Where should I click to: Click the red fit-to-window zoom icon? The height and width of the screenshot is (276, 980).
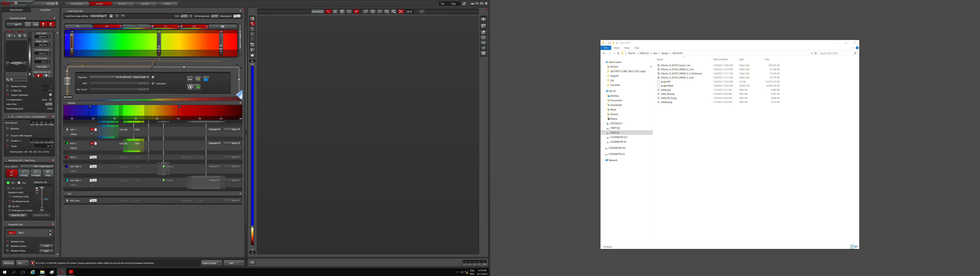click(401, 12)
